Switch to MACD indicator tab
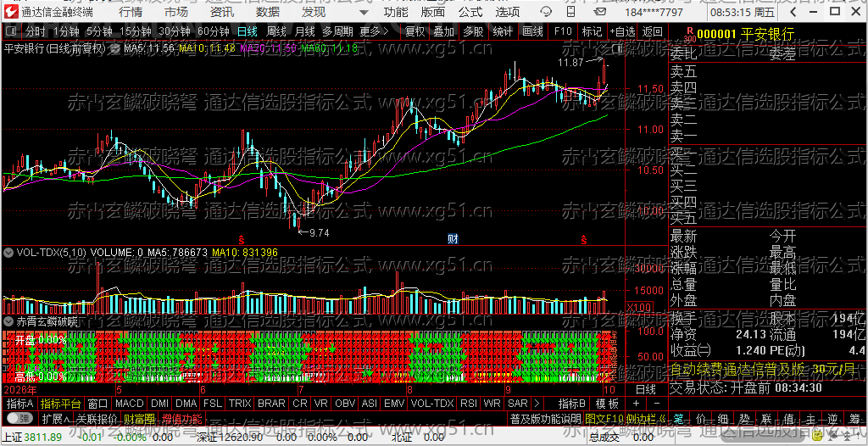Image resolution: width=868 pixels, height=446 pixels. [x=130, y=404]
